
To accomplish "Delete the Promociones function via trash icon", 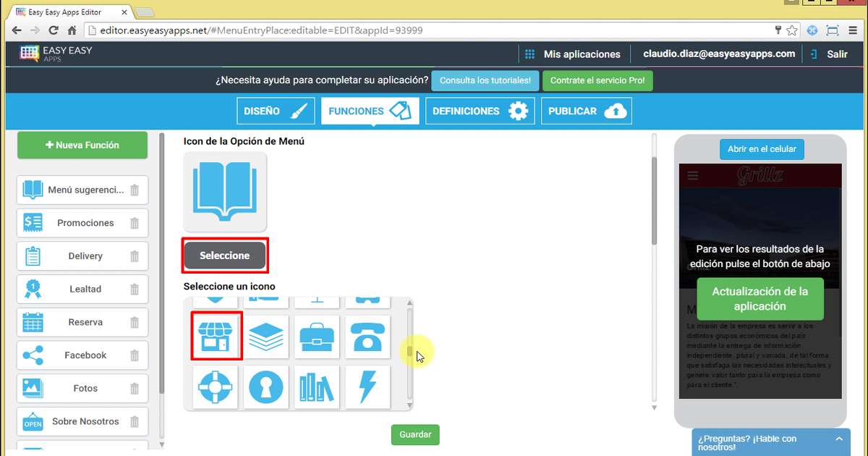I will 135,223.
